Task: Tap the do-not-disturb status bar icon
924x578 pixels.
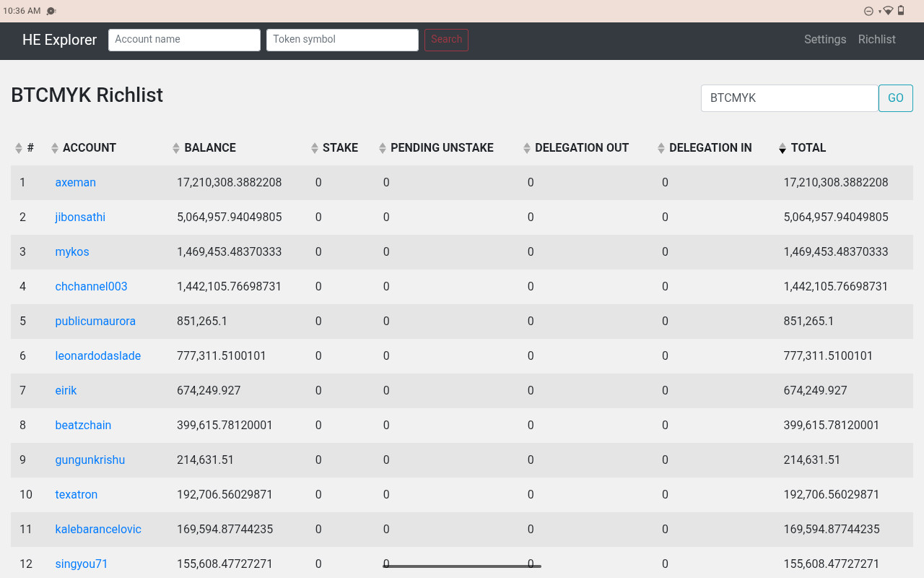Action: click(x=868, y=11)
